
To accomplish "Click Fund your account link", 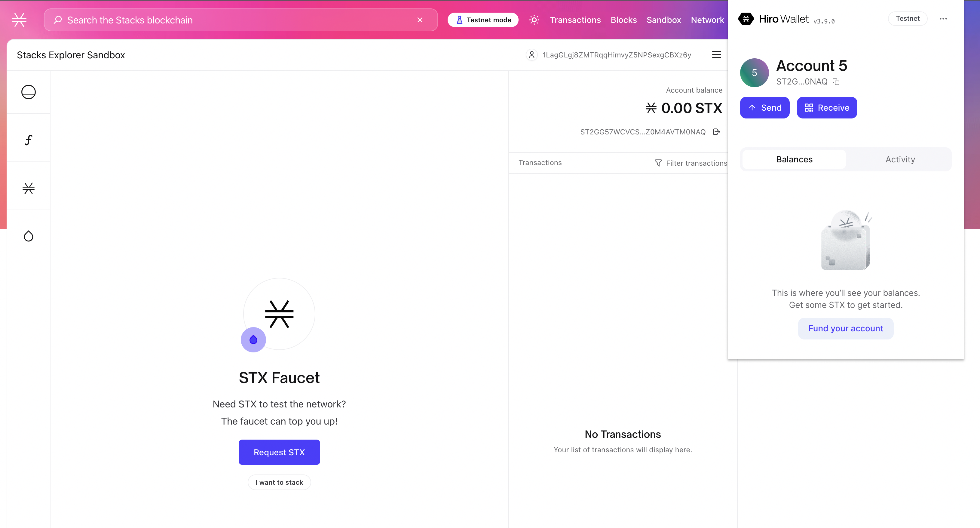I will tap(845, 328).
